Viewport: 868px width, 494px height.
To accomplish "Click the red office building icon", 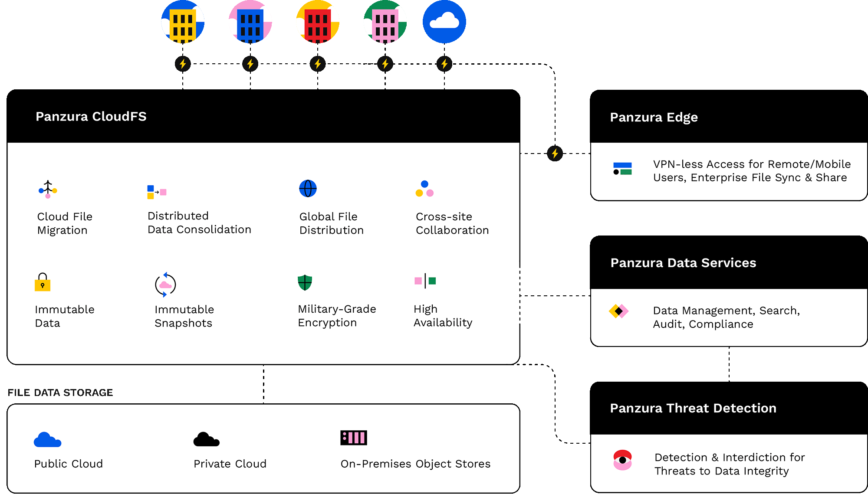I will pyautogui.click(x=318, y=22).
